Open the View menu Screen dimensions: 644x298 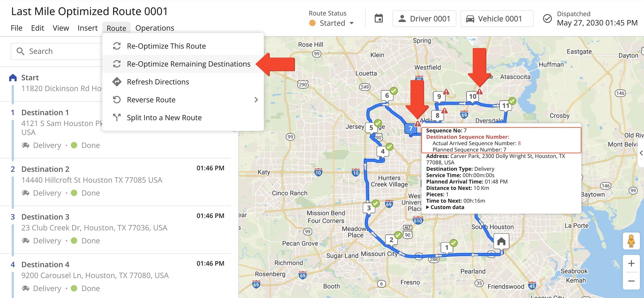[61, 28]
